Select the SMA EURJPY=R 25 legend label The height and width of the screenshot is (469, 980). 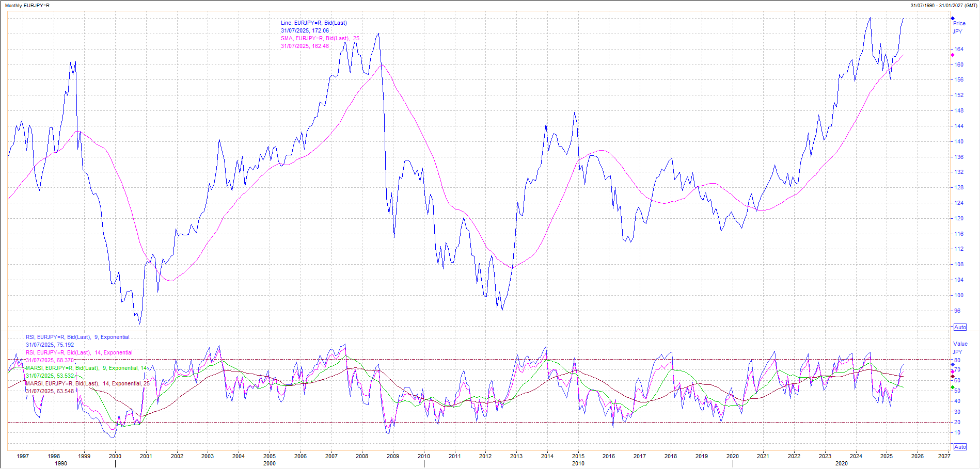coord(320,38)
